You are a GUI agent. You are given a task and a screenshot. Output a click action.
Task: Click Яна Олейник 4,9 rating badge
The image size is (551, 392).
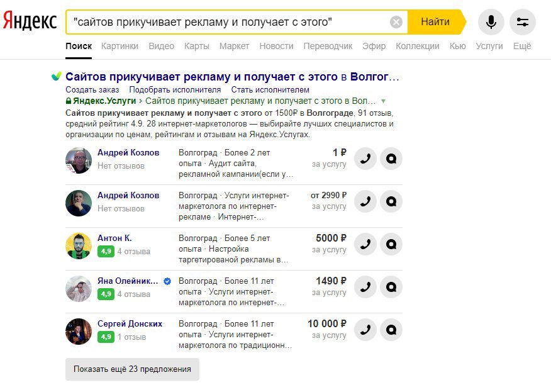coord(106,294)
